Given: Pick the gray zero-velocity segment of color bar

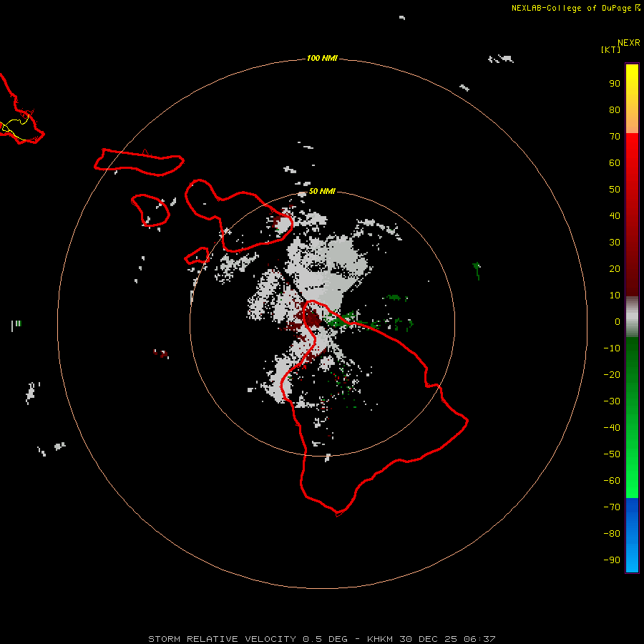Looking at the screenshot, I should [x=632, y=317].
